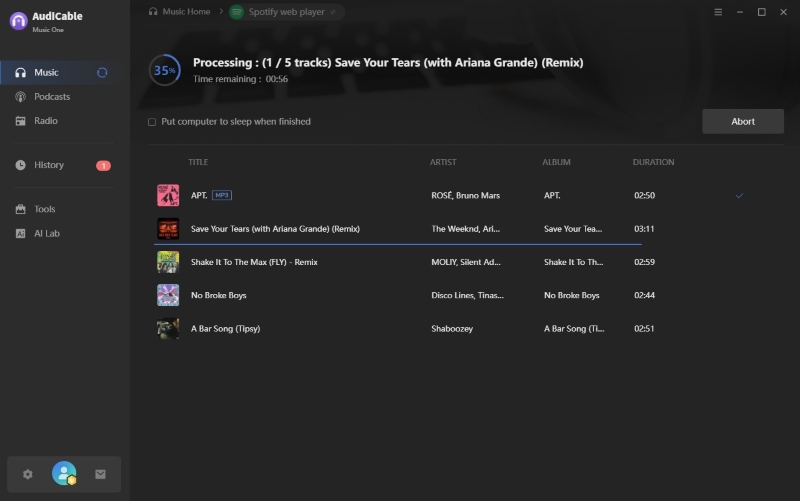Open the Podcasts sidebar icon

20,96
